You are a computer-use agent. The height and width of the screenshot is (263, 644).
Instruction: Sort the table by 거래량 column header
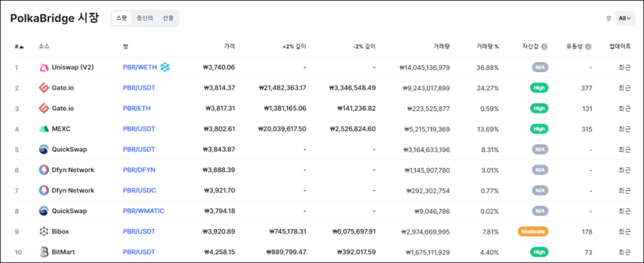tap(441, 47)
